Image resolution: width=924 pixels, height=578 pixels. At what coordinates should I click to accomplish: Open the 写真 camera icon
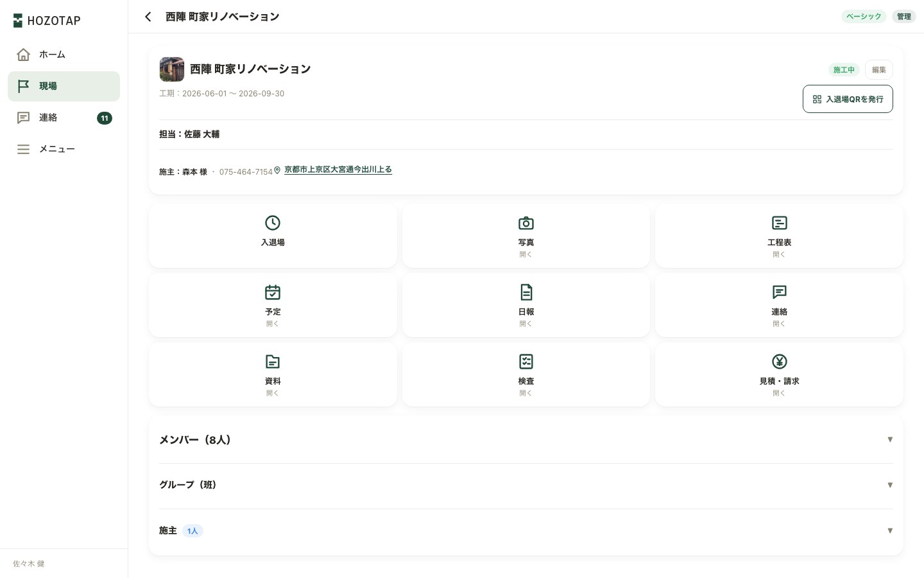526,223
